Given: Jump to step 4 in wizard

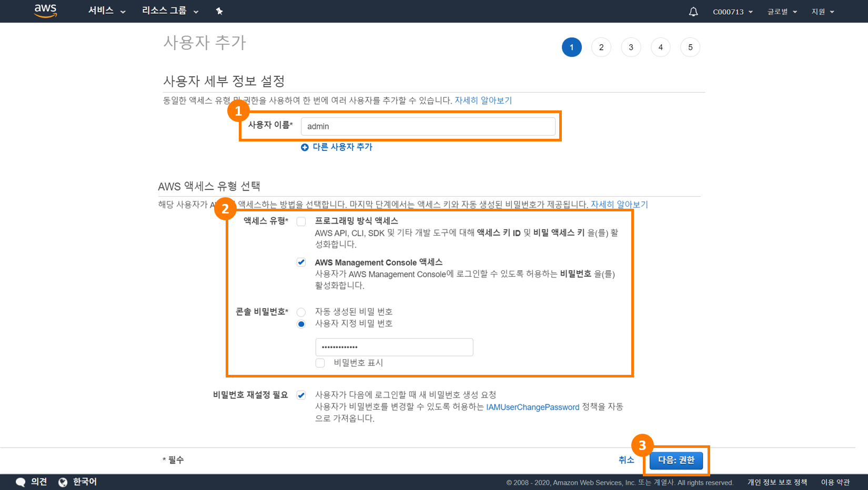Looking at the screenshot, I should click(661, 47).
